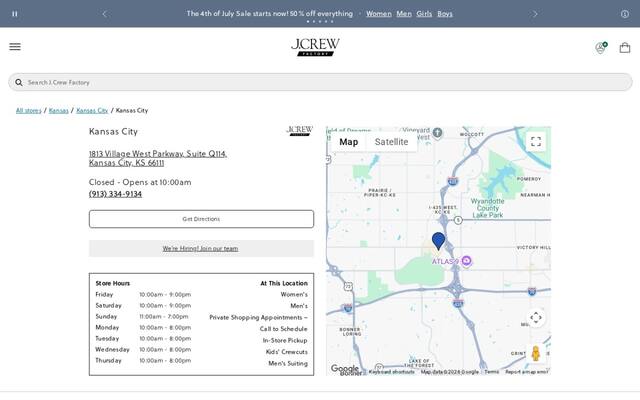Screen dimensions: 640x400
Task: Select Wyandotte County Lake Park label
Action: point(487,208)
